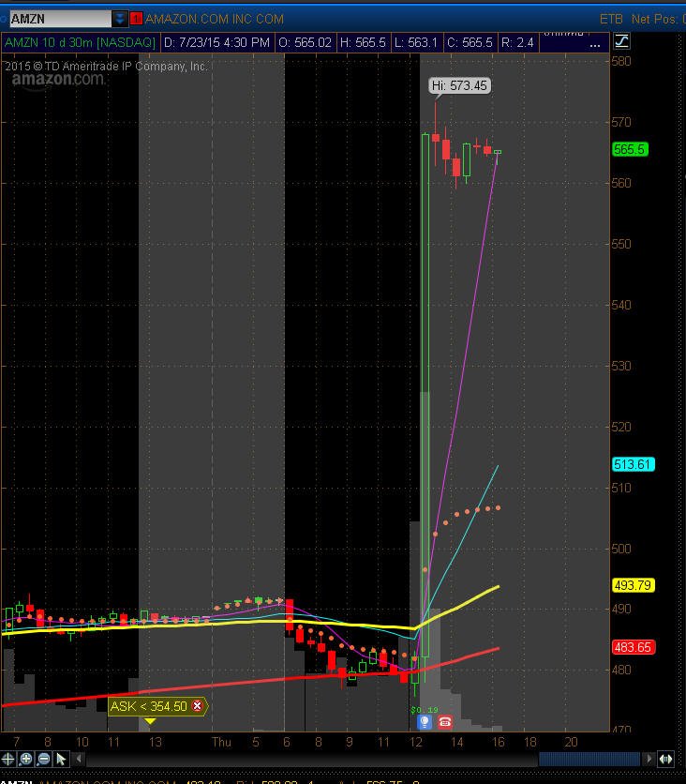The image size is (686, 784).
Task: Click the Net Pos. label
Action: [x=654, y=19]
